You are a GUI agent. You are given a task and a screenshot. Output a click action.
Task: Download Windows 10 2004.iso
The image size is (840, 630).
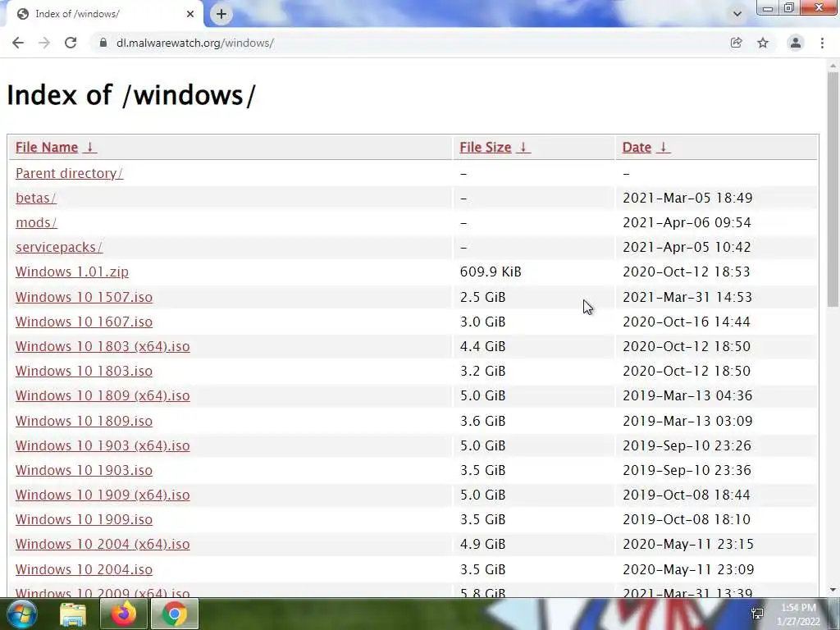click(84, 569)
